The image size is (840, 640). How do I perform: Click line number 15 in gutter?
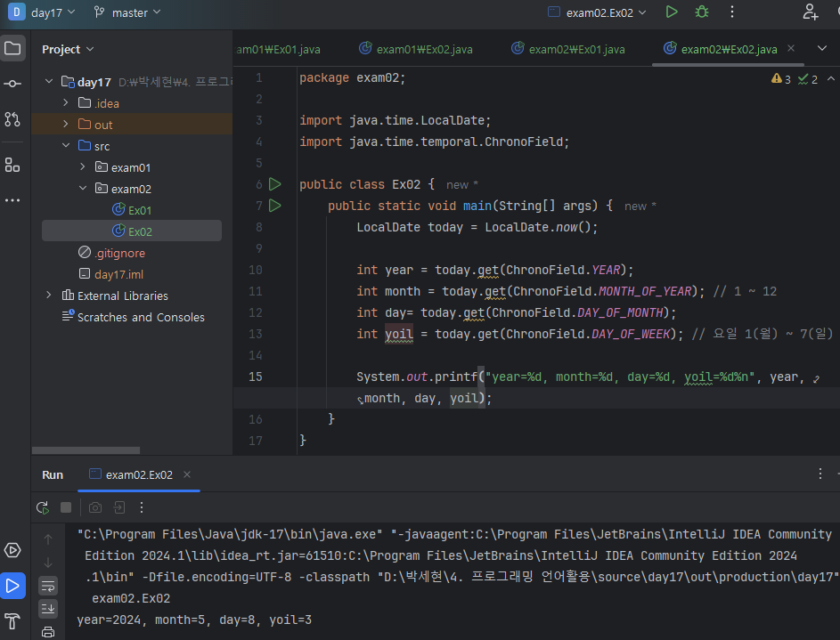[256, 377]
